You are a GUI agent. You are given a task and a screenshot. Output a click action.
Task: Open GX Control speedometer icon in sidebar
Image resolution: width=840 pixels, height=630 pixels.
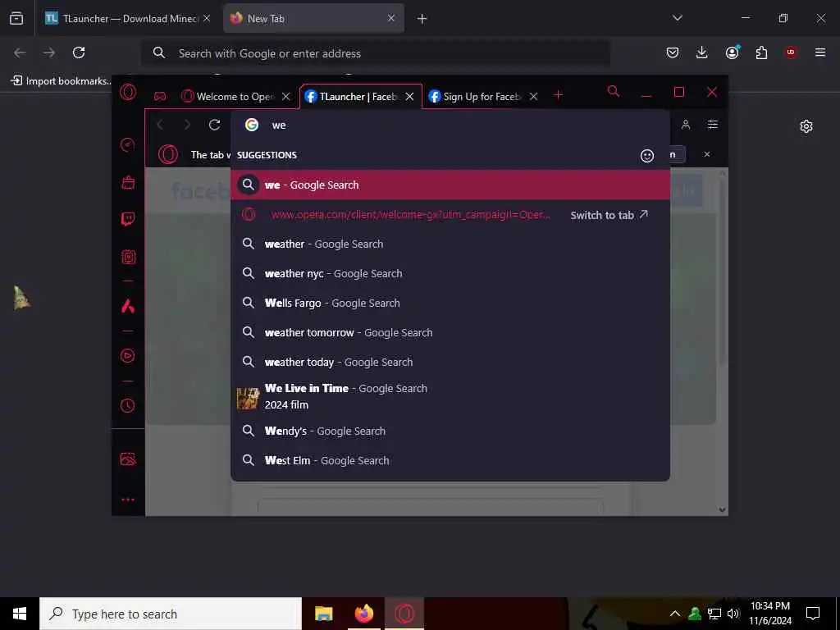pyautogui.click(x=127, y=144)
